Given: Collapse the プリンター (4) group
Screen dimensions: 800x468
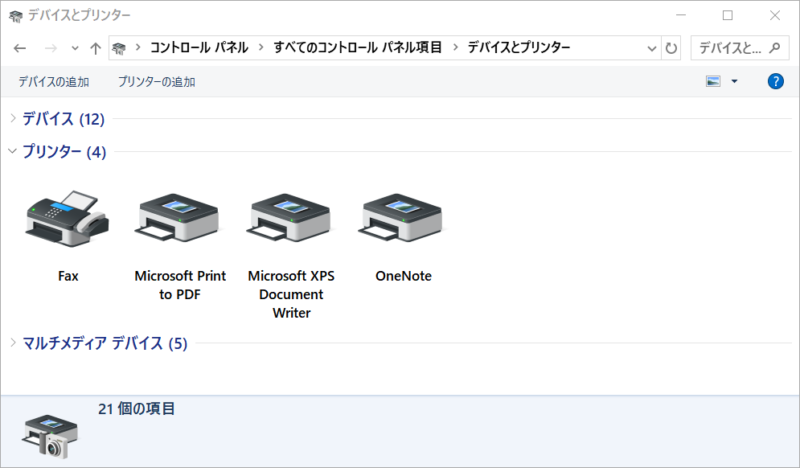Looking at the screenshot, I should 13,152.
